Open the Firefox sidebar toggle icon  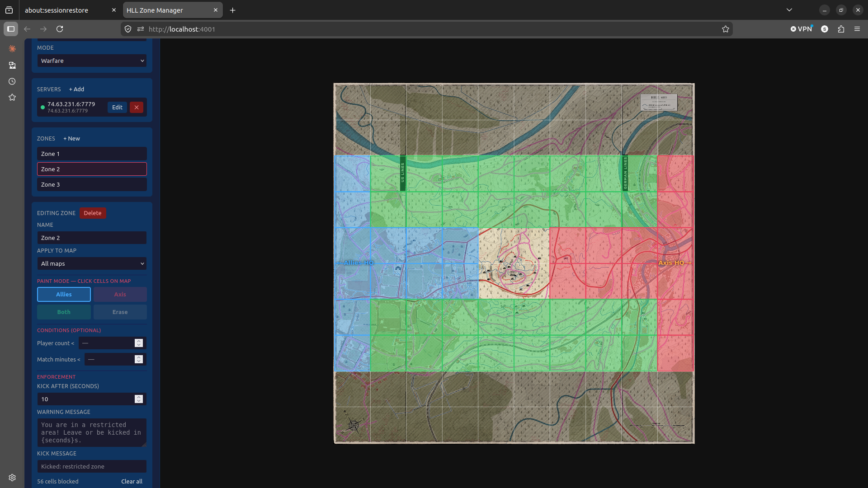coord(11,29)
